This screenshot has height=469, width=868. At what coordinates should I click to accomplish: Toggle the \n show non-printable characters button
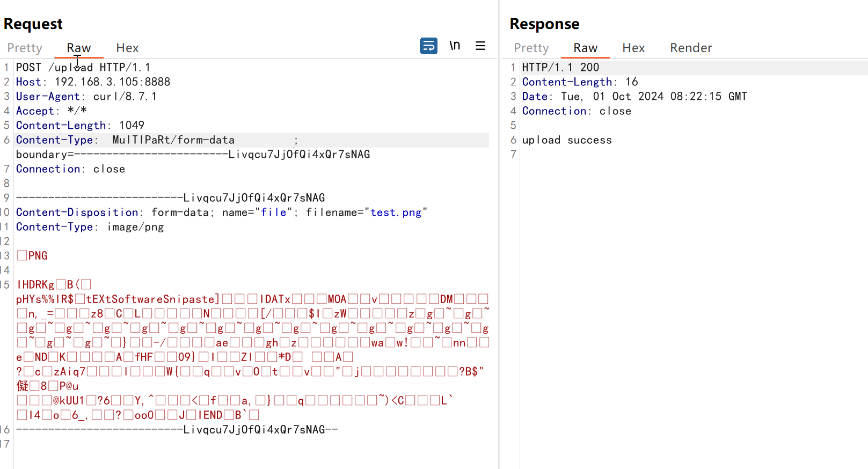[455, 46]
